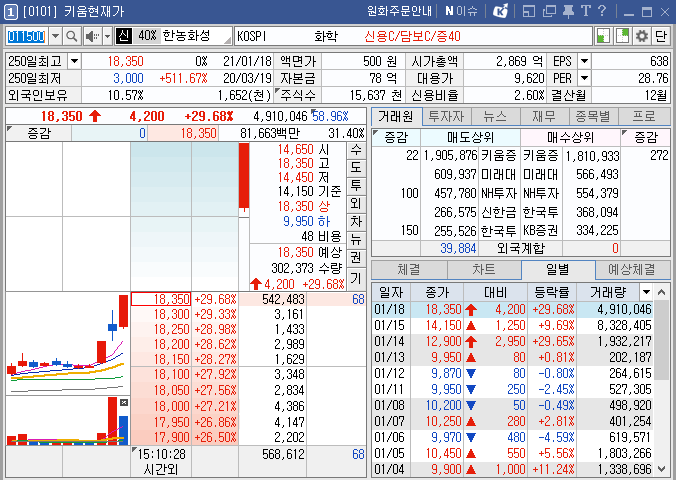Click the duplicate window icon

tap(549, 11)
